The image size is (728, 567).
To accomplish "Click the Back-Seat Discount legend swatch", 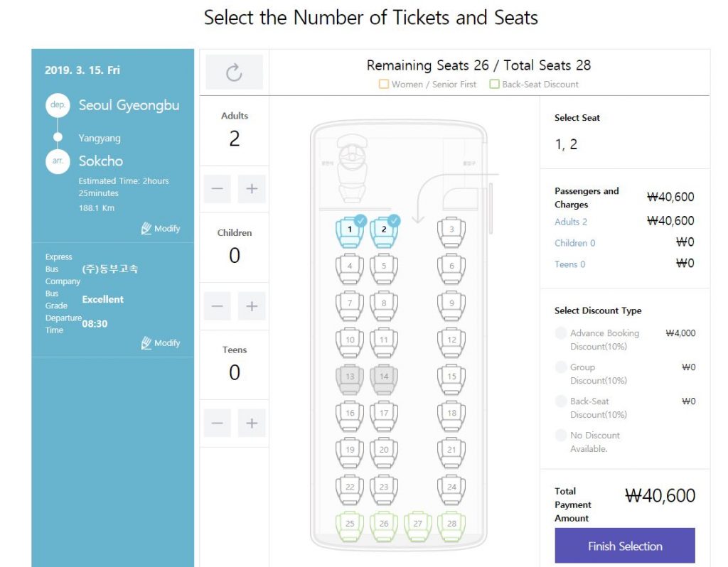I will tap(494, 85).
